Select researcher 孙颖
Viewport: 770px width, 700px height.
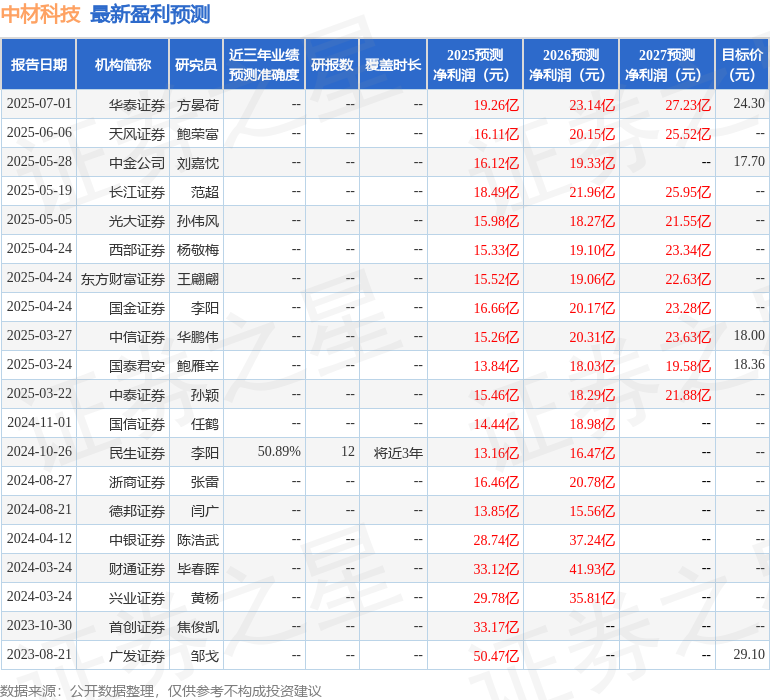(205, 395)
